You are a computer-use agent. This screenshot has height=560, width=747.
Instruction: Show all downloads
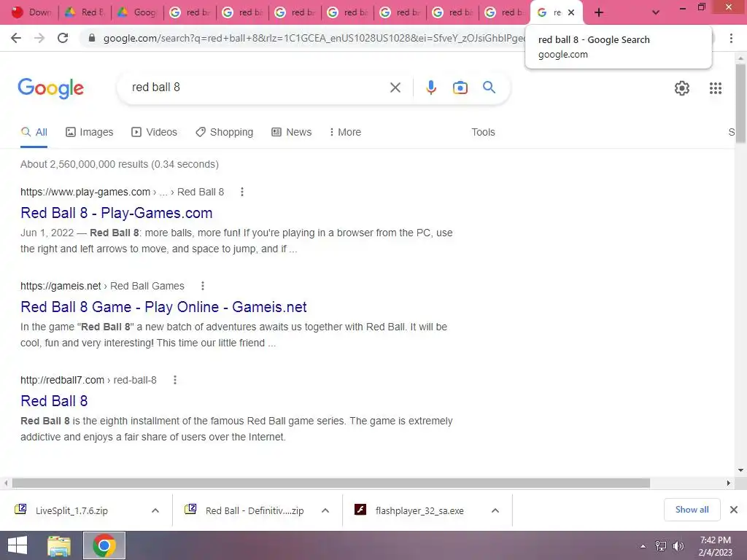692,510
